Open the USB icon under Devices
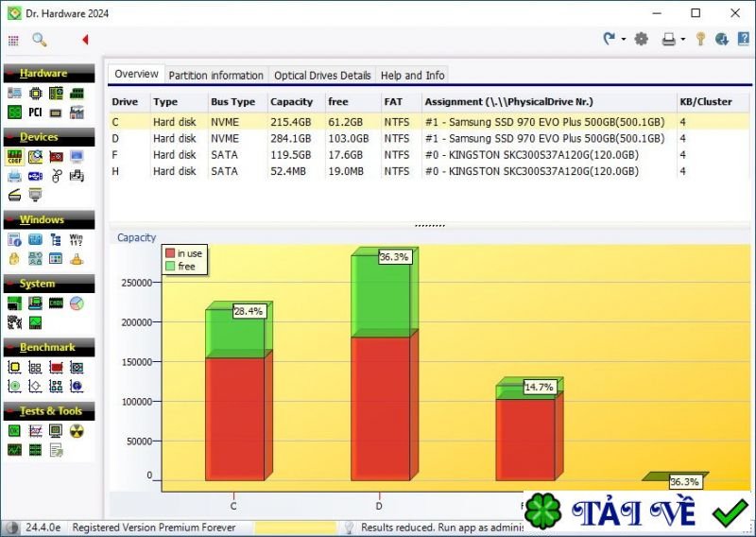This screenshot has width=756, height=537. pyautogui.click(x=35, y=176)
